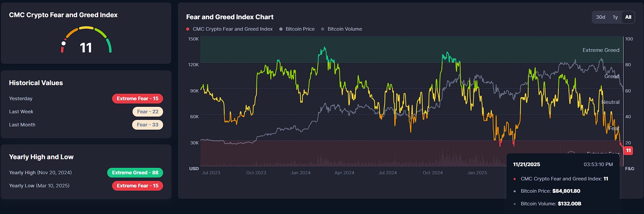644x214 pixels.
Task: Select the All time range
Action: point(628,17)
